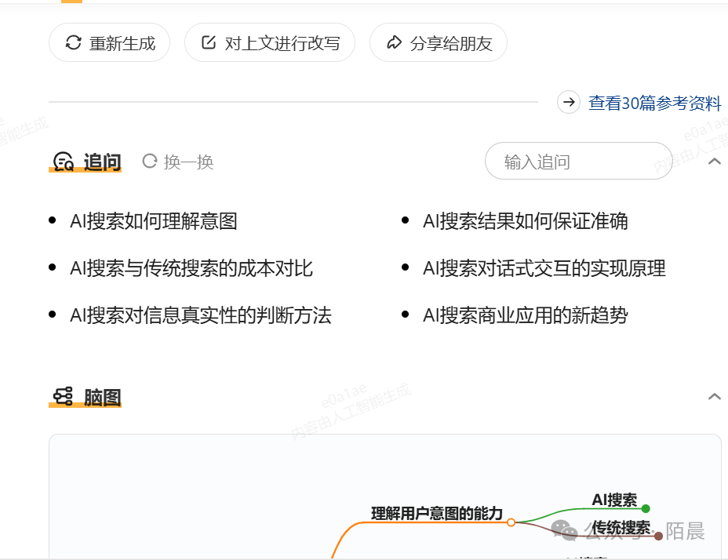Click 换一换 to refresh suggestions
Image resolution: width=728 pixels, height=560 pixels.
(x=178, y=162)
